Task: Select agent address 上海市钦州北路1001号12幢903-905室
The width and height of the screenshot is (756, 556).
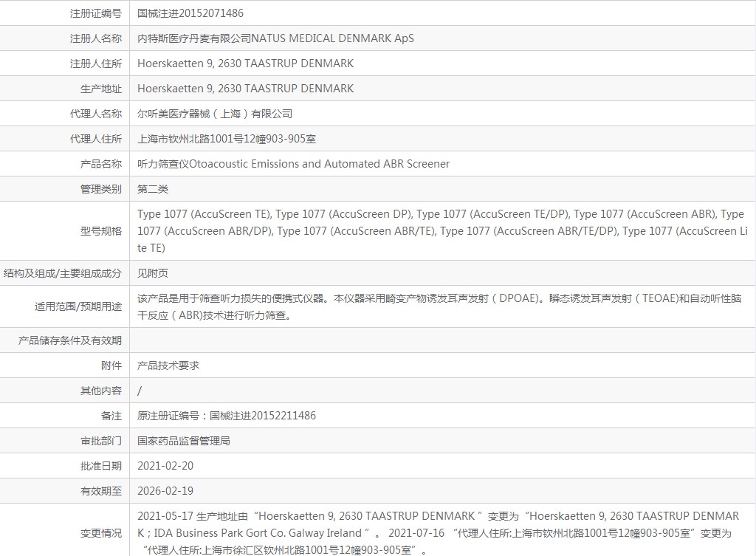Action: point(227,139)
